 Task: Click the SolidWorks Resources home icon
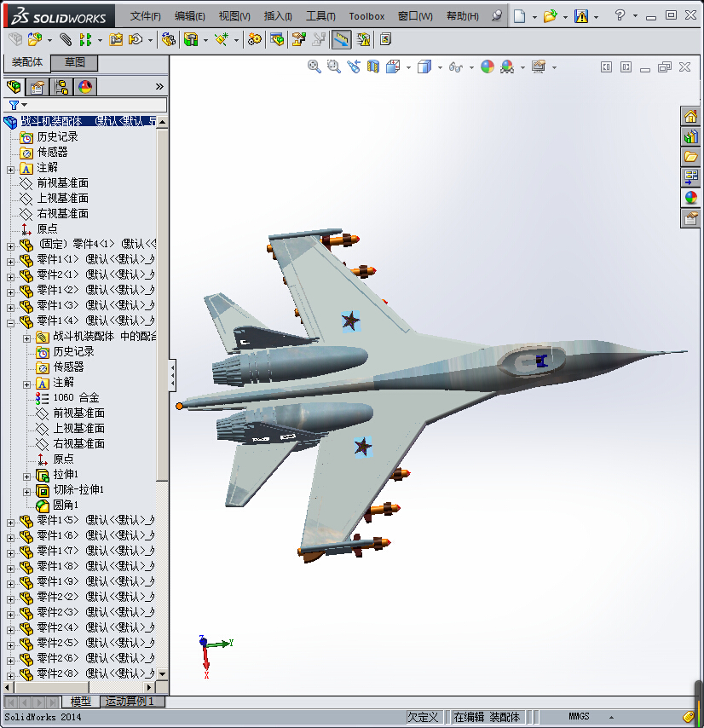click(690, 116)
